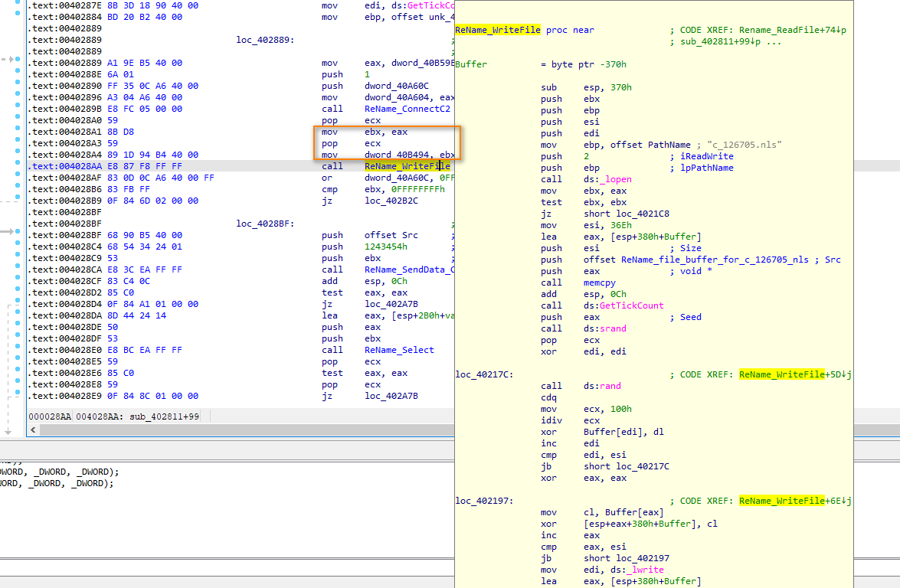The height and width of the screenshot is (588, 900).
Task: Click ReName_WriteFile proc near header in popup
Action: point(525,30)
